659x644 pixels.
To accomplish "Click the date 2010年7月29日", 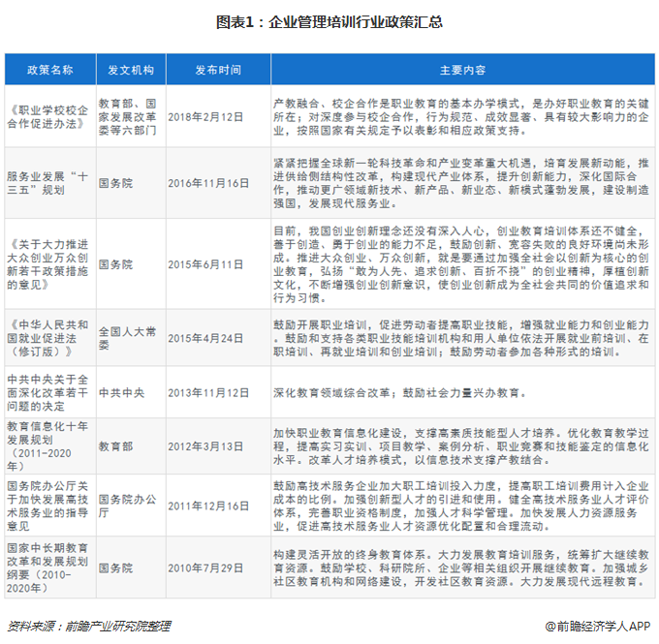I will [206, 568].
